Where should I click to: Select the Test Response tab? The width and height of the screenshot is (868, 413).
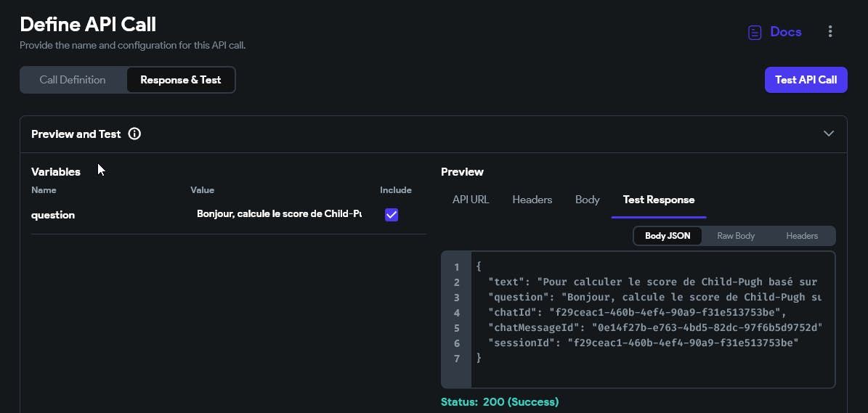tap(659, 200)
